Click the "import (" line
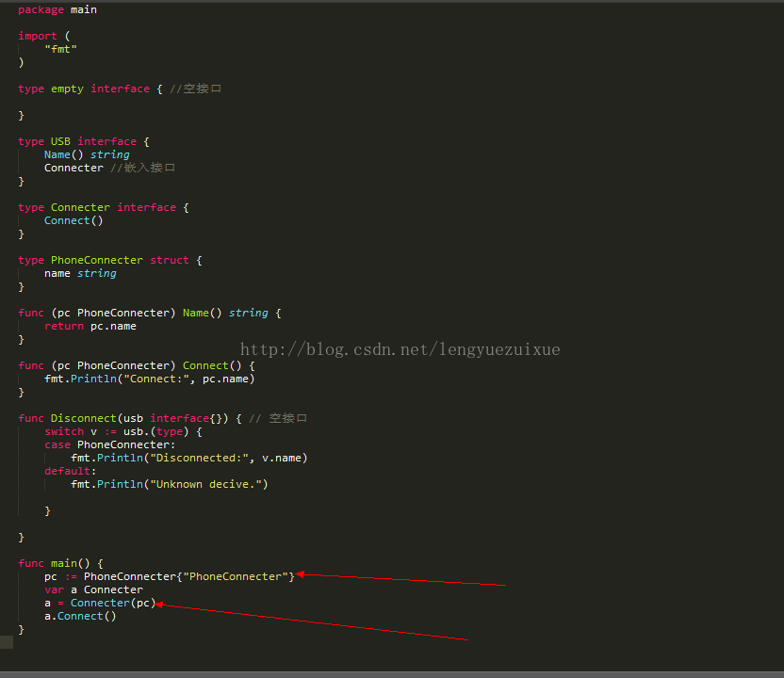This screenshot has height=678, width=784. pos(44,36)
